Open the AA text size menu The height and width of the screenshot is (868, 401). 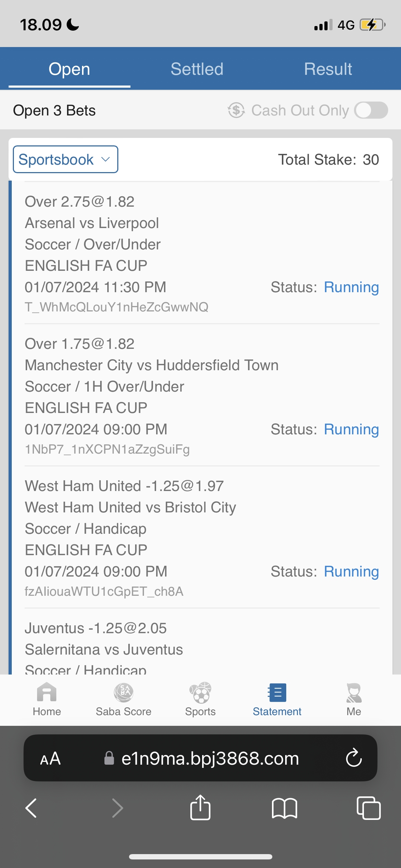click(x=50, y=758)
